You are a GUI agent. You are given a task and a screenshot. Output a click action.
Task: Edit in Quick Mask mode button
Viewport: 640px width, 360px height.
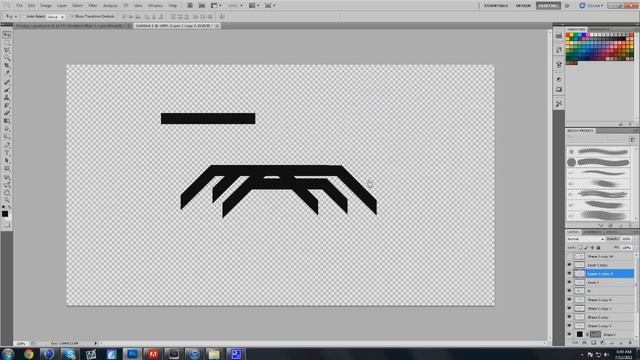click(x=7, y=224)
